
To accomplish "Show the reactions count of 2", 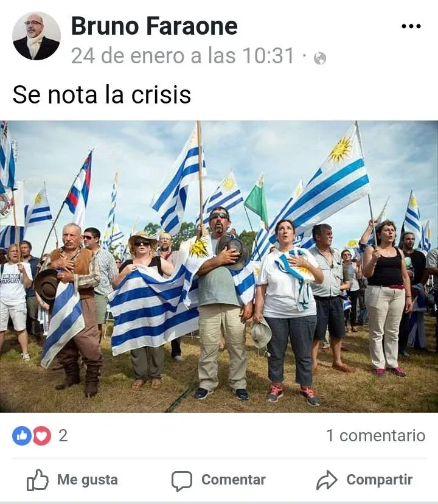I will [x=63, y=436].
